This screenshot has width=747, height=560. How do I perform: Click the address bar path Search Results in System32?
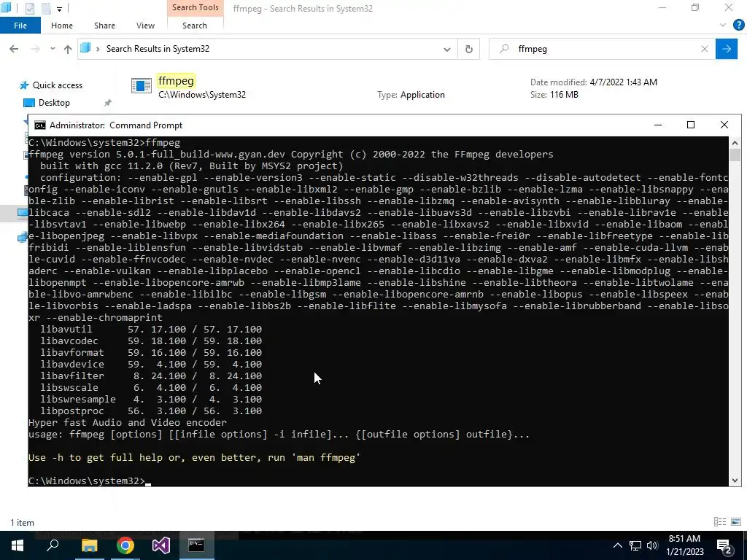tap(158, 49)
